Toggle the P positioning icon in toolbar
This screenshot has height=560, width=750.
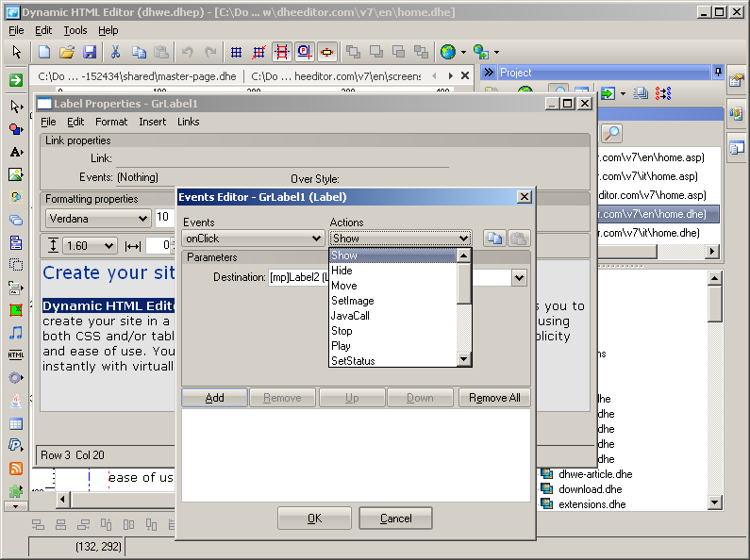click(x=304, y=52)
